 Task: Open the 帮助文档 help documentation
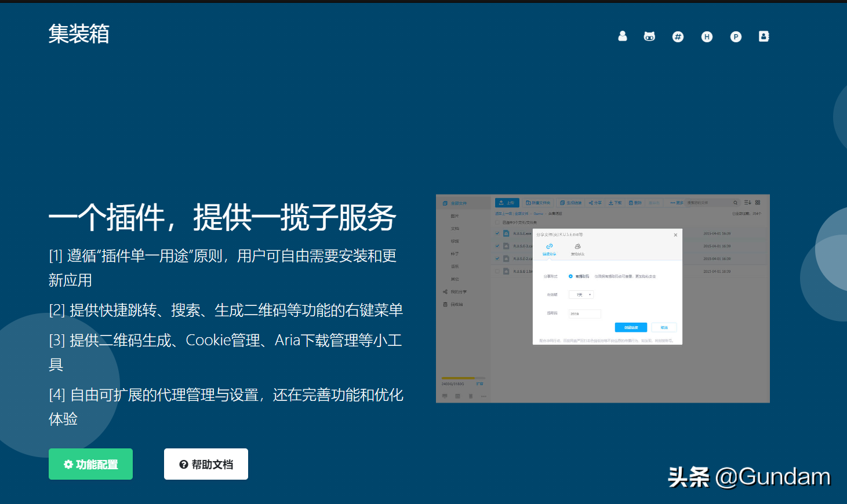click(x=206, y=463)
